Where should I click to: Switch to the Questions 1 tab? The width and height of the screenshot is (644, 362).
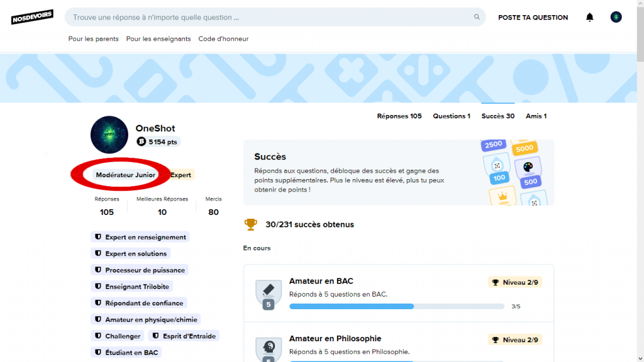tap(452, 116)
